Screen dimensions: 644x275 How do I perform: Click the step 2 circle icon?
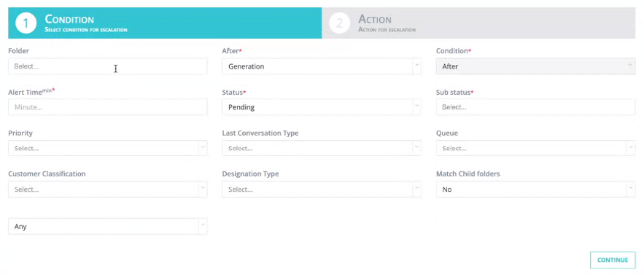click(x=339, y=23)
